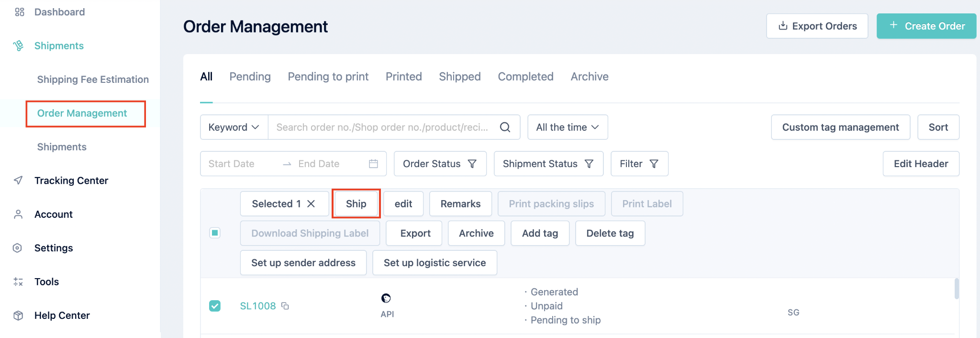Switch to the Archive tab

click(x=590, y=77)
